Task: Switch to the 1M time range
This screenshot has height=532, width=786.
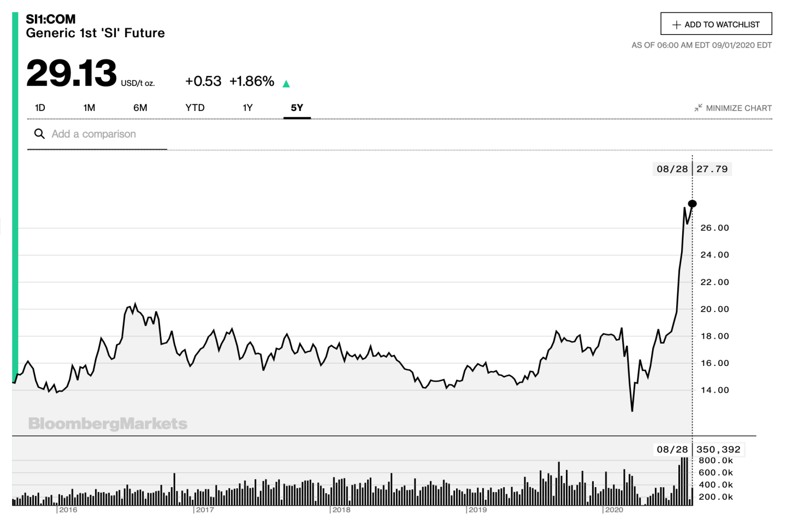Action: pos(89,108)
